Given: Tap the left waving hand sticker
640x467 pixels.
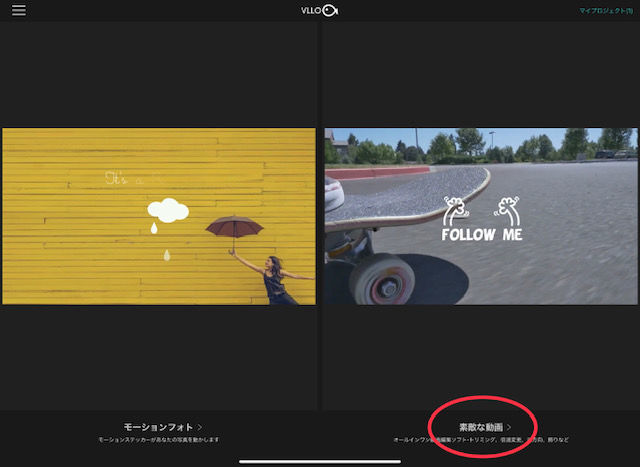Looking at the screenshot, I should 456,211.
